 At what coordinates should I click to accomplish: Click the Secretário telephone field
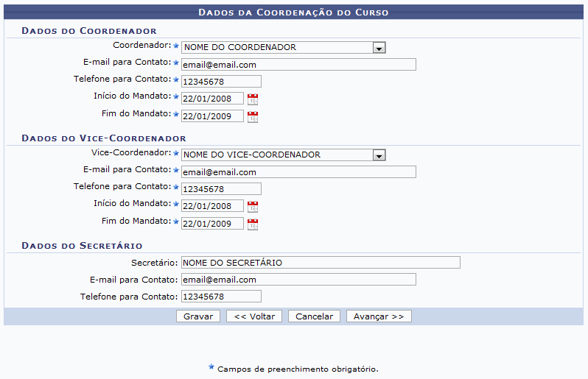[x=221, y=297]
